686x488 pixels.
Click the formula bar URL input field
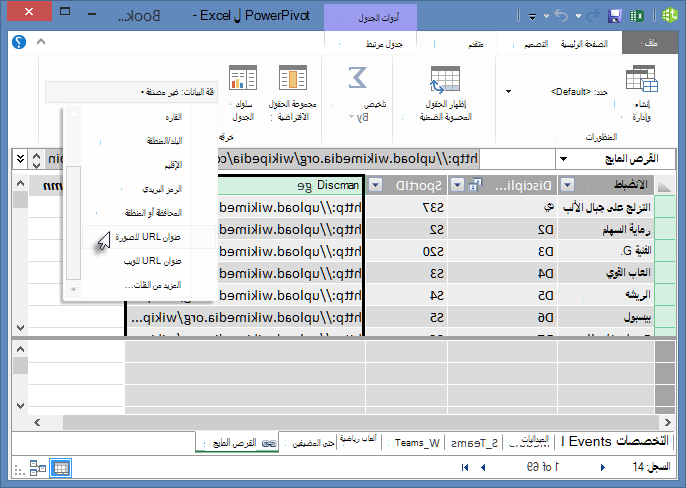348,159
